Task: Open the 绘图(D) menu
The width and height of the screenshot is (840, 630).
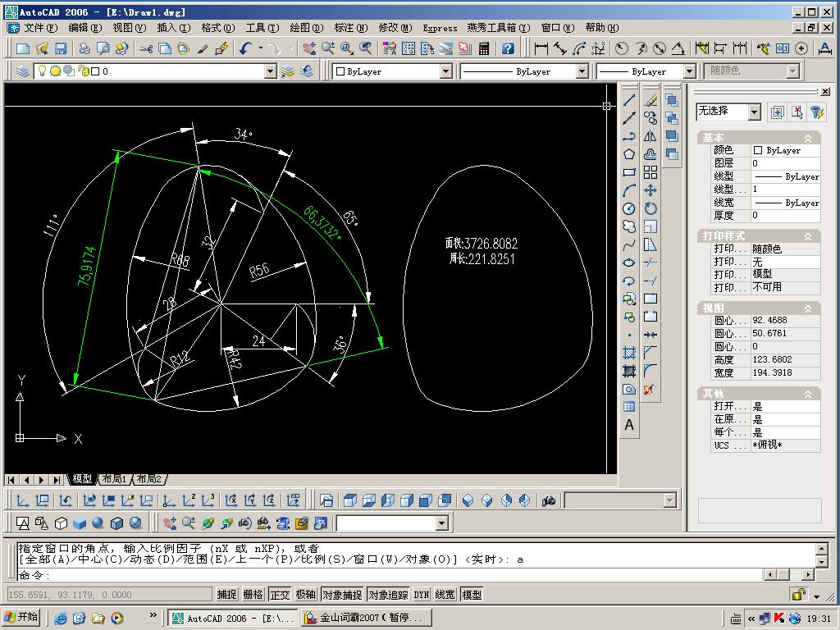Action: [x=307, y=27]
